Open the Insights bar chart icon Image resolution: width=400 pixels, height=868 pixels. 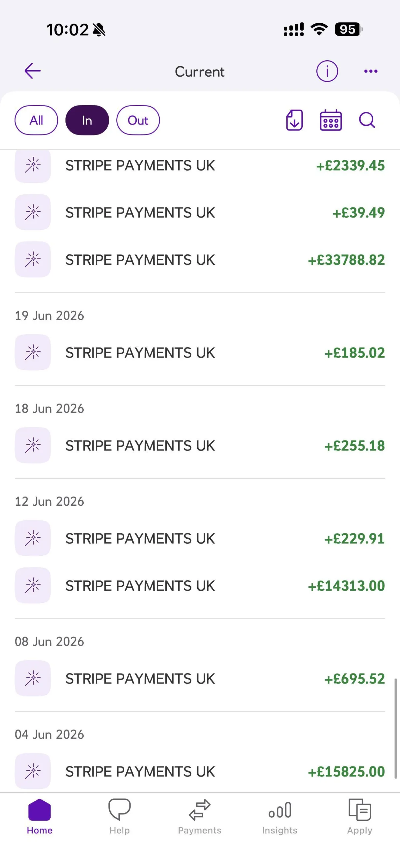pyautogui.click(x=280, y=810)
